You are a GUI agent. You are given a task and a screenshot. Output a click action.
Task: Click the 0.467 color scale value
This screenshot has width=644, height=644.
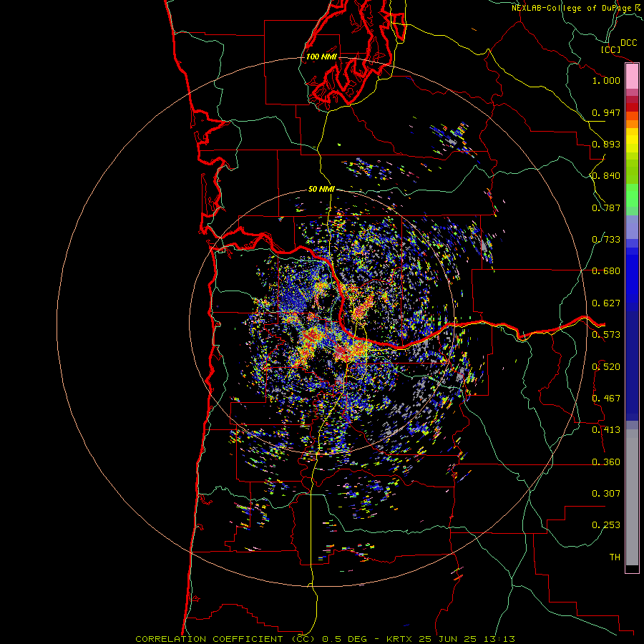coord(606,399)
